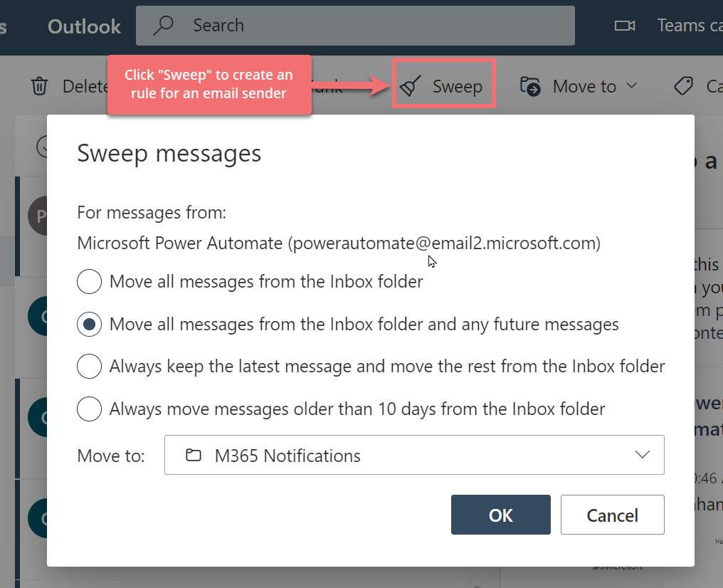723x588 pixels.
Task: Click the Outlook app title
Action: tap(85, 26)
